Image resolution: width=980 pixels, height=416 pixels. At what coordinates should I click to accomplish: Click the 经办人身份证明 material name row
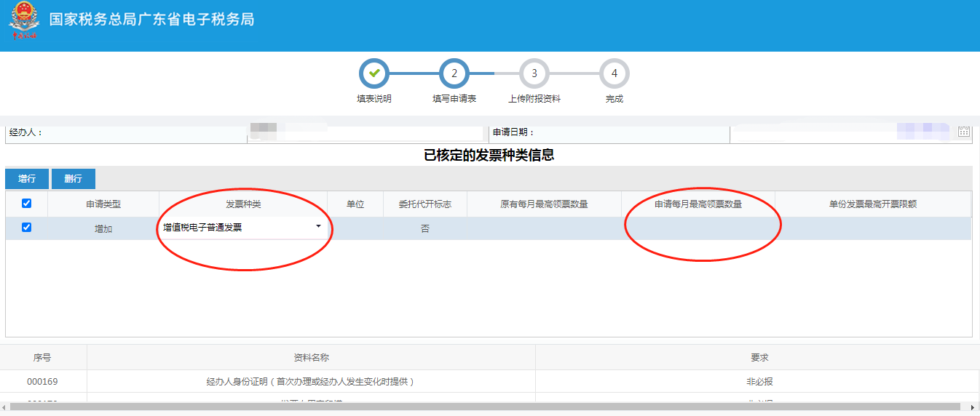pos(311,381)
